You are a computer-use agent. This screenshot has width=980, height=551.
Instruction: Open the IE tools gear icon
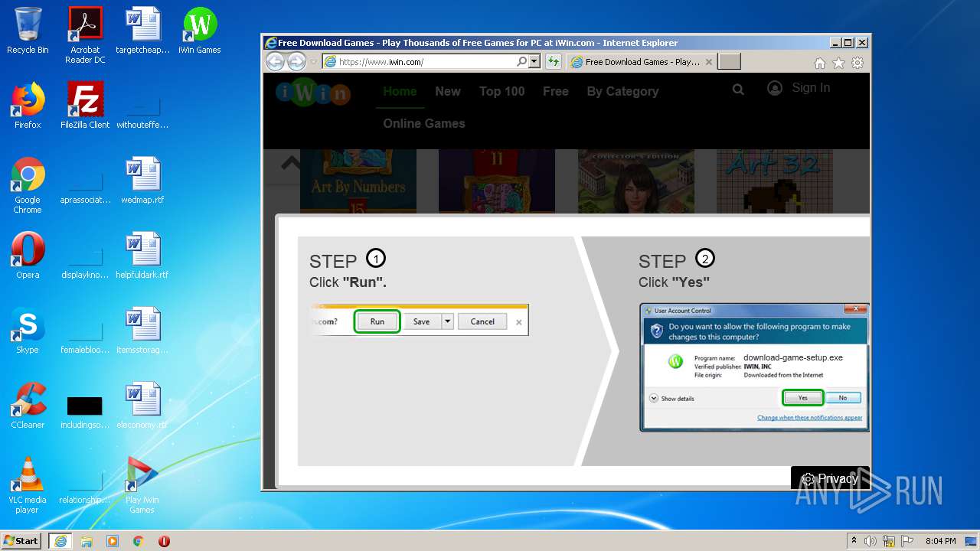pos(857,64)
